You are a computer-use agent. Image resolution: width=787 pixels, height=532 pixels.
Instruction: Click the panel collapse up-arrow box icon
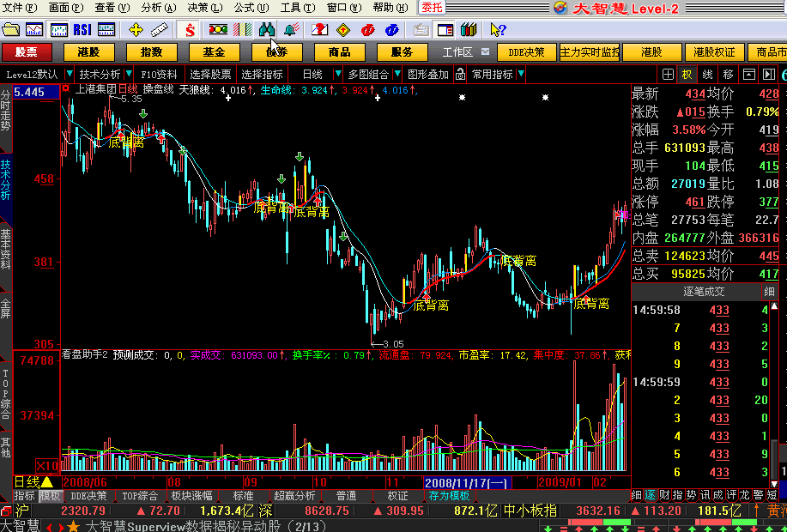click(x=749, y=75)
